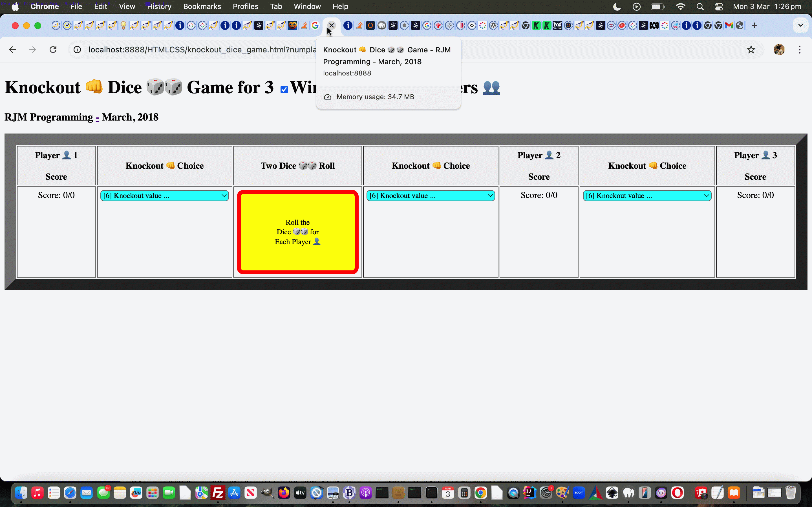Reload the current page
Screen dimensions: 812x507
click(53, 50)
